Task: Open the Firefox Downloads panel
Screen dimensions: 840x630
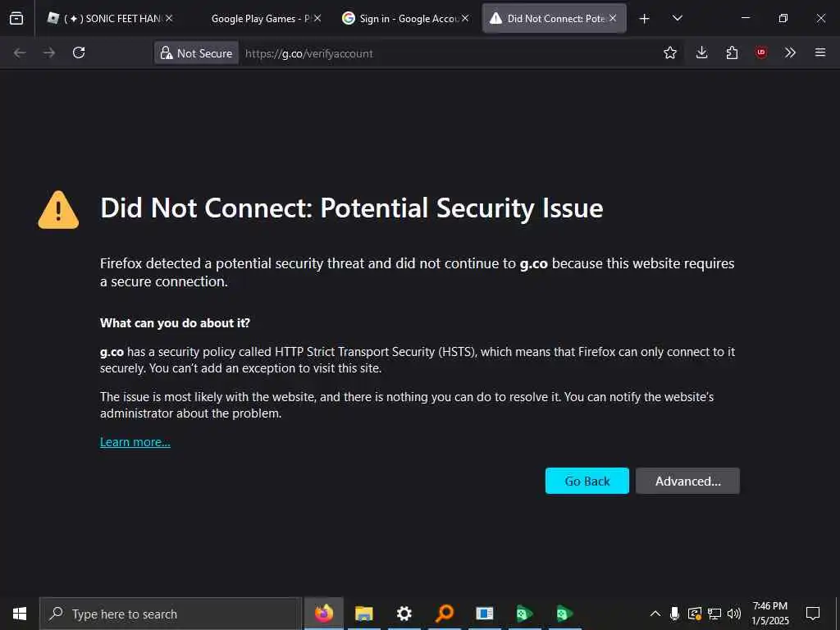Action: (701, 52)
